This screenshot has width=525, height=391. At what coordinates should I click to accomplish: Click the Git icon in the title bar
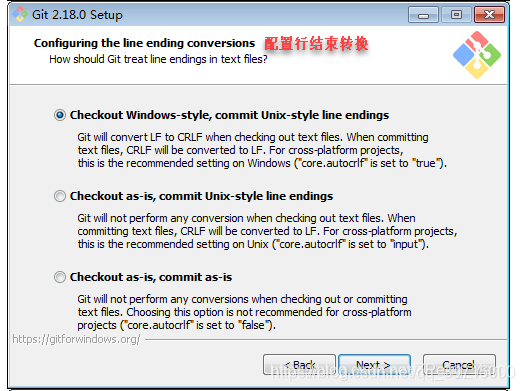click(20, 14)
